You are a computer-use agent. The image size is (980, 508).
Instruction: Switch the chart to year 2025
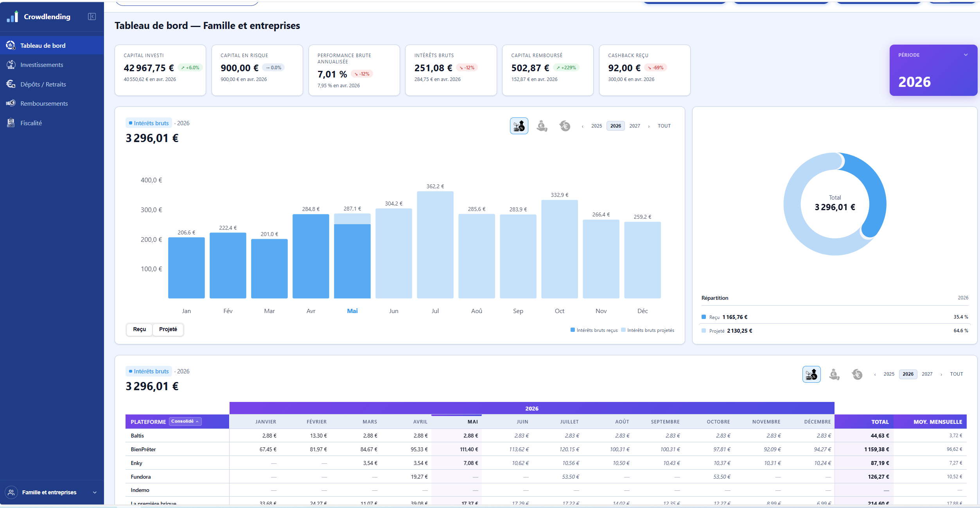point(596,126)
